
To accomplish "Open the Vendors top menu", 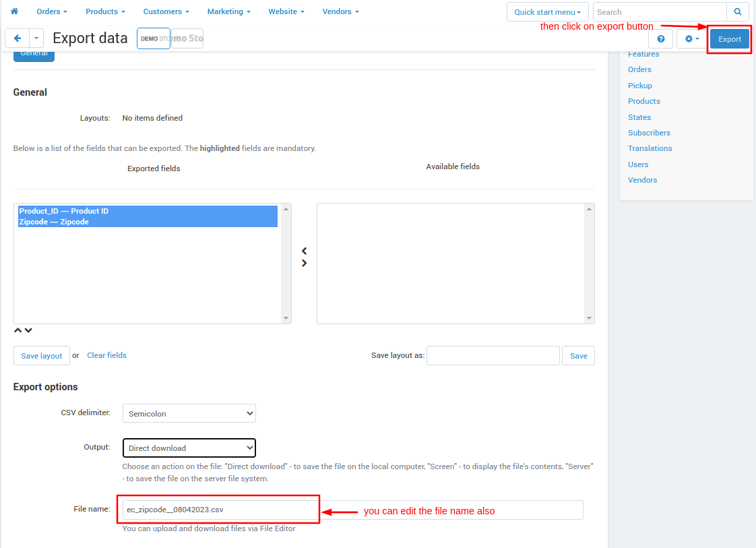I will pyautogui.click(x=340, y=11).
